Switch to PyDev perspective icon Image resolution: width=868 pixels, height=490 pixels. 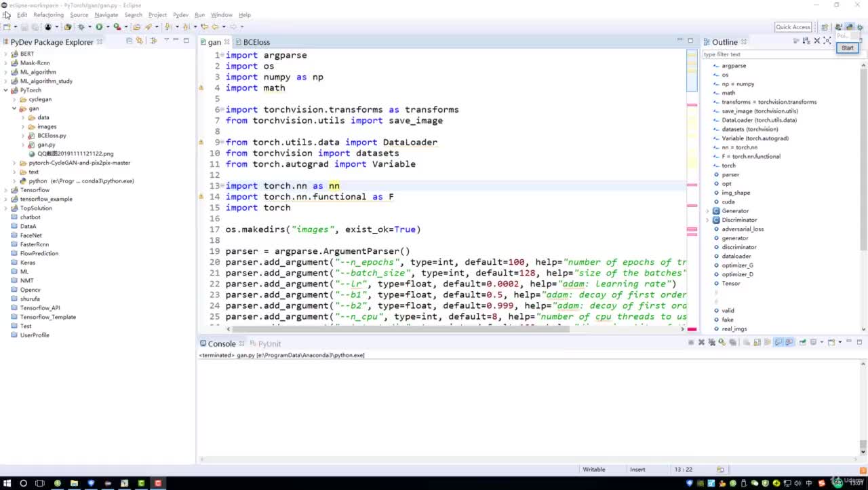tap(849, 27)
